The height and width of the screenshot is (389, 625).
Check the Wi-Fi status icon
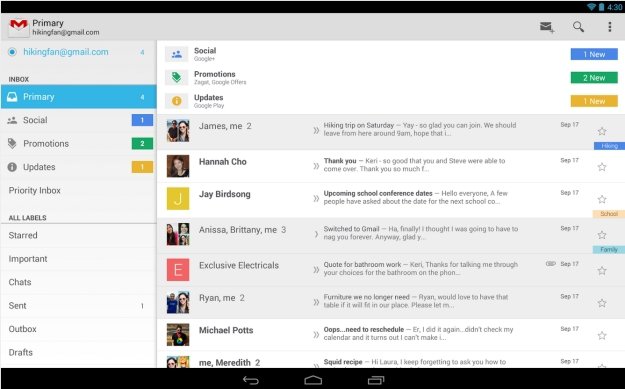coord(592,7)
